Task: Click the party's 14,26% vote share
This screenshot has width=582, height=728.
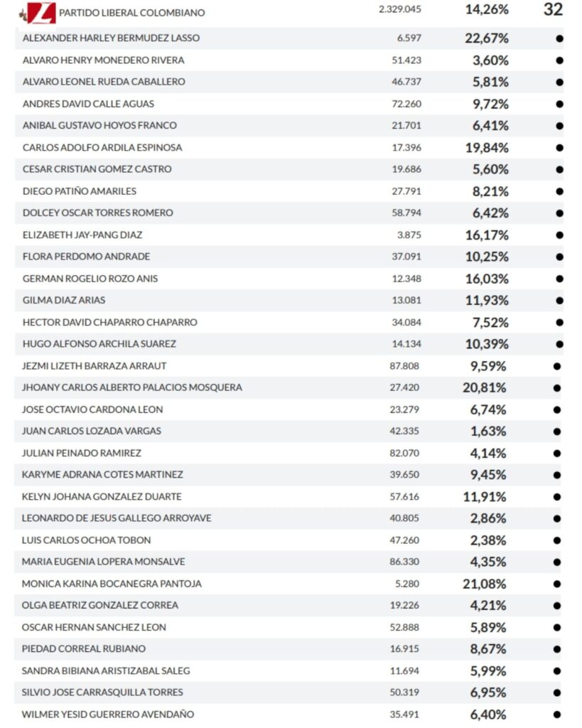Action: (x=487, y=10)
